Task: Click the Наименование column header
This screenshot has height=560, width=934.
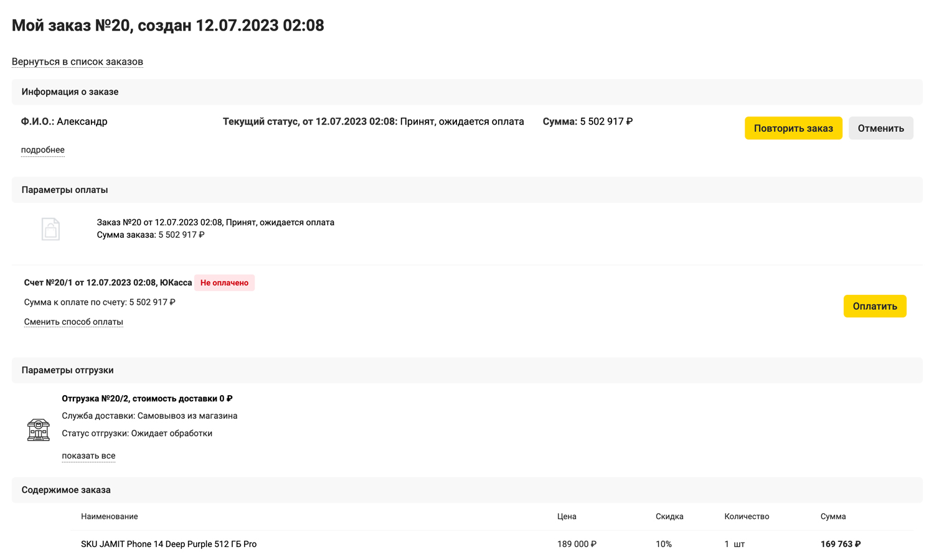Action: coord(110,516)
